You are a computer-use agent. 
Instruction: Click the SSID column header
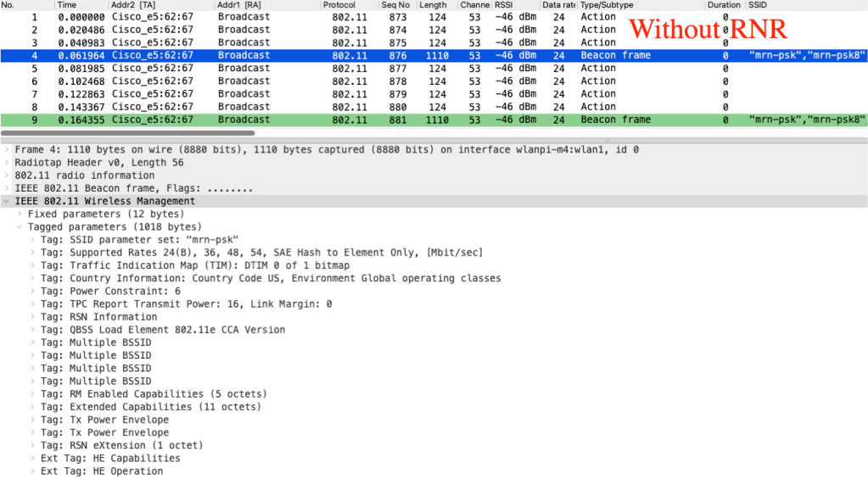click(758, 5)
